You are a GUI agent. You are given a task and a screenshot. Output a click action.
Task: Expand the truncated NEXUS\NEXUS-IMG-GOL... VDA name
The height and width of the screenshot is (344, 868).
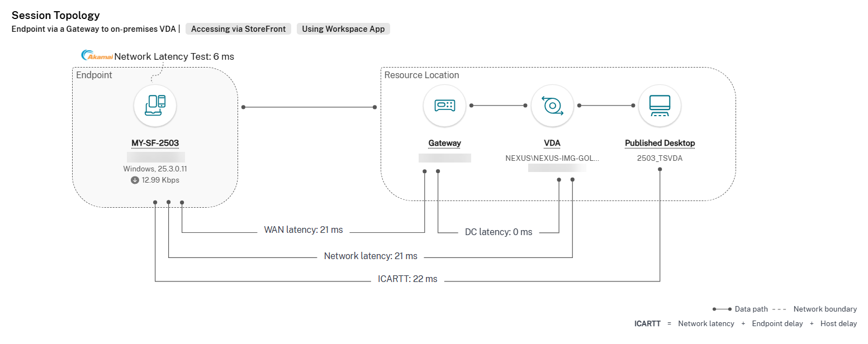tap(552, 158)
